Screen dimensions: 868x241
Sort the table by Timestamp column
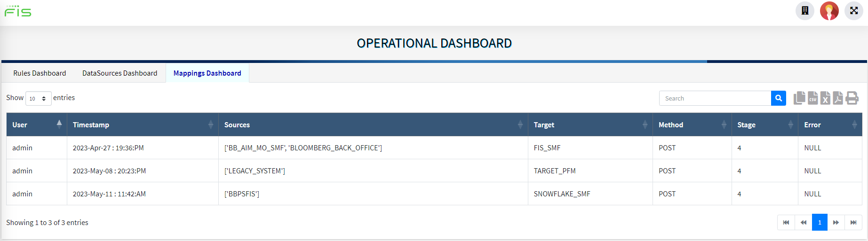point(143,125)
